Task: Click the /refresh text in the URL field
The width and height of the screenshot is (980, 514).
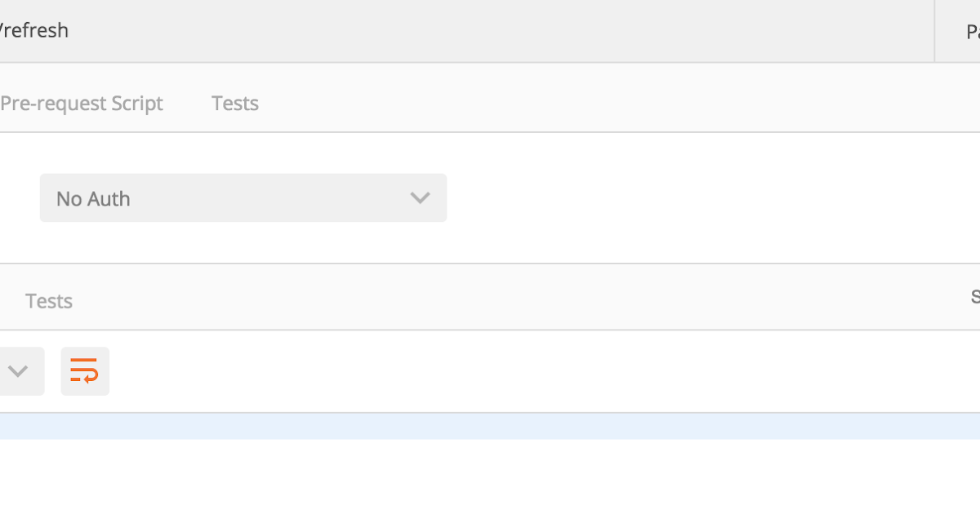Action: [x=34, y=30]
